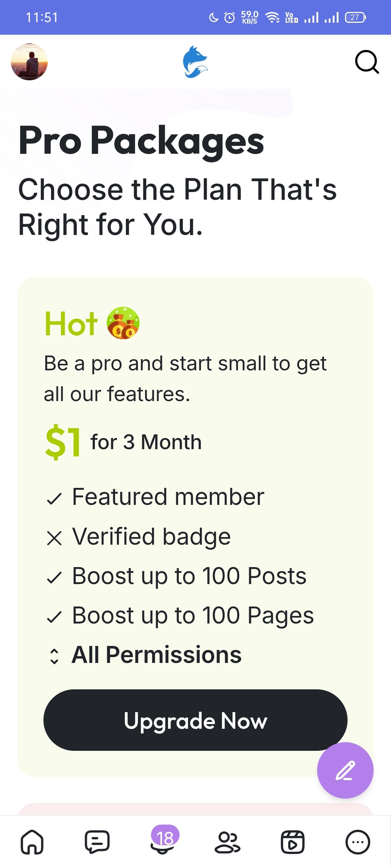Screen dimensions: 391x868
Task: Open the search magnifier icon
Action: (x=367, y=62)
